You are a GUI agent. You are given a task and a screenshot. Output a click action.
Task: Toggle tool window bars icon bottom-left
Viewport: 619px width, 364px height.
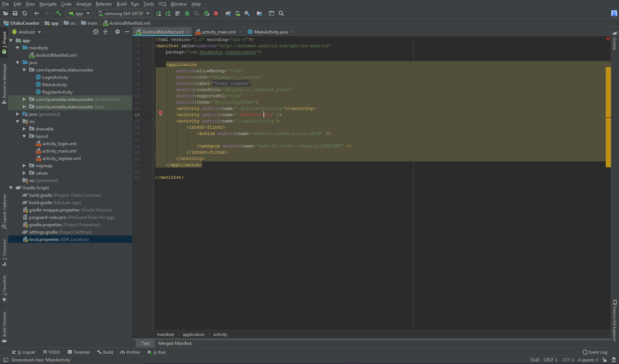pyautogui.click(x=6, y=360)
